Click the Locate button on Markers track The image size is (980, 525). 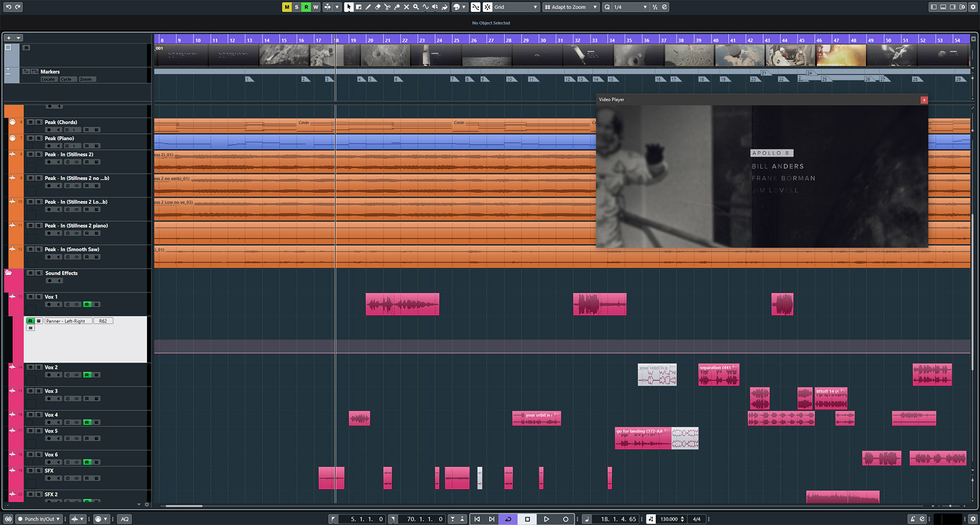(x=48, y=79)
